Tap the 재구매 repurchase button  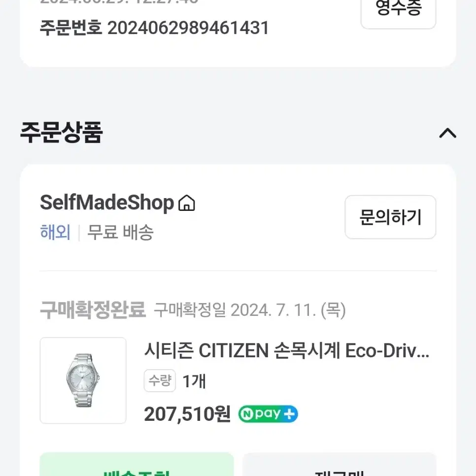(x=340, y=465)
